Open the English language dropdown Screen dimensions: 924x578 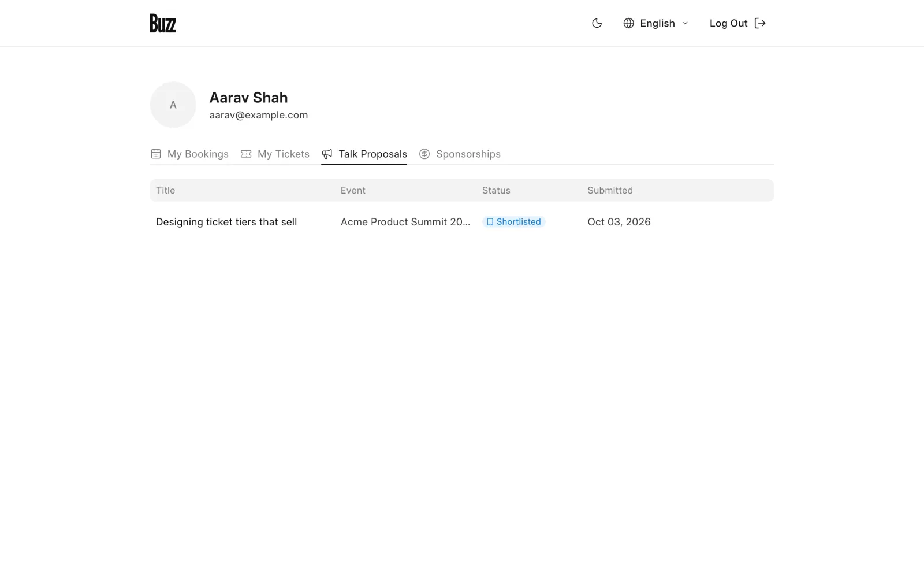656,23
